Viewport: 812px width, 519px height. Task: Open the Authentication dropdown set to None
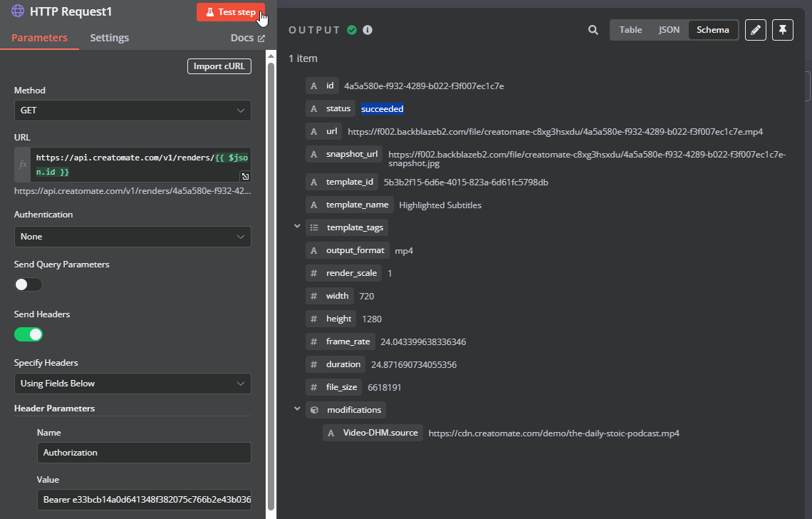[132, 237]
